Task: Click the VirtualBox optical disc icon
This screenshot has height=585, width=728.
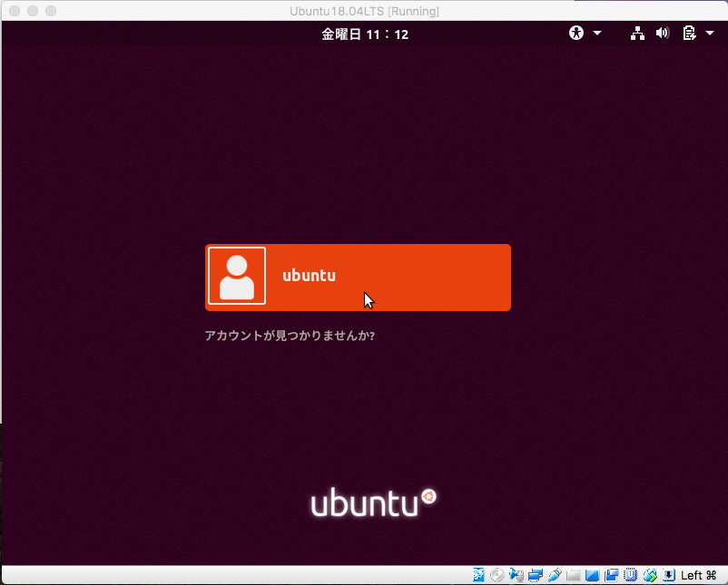Action: [497, 575]
